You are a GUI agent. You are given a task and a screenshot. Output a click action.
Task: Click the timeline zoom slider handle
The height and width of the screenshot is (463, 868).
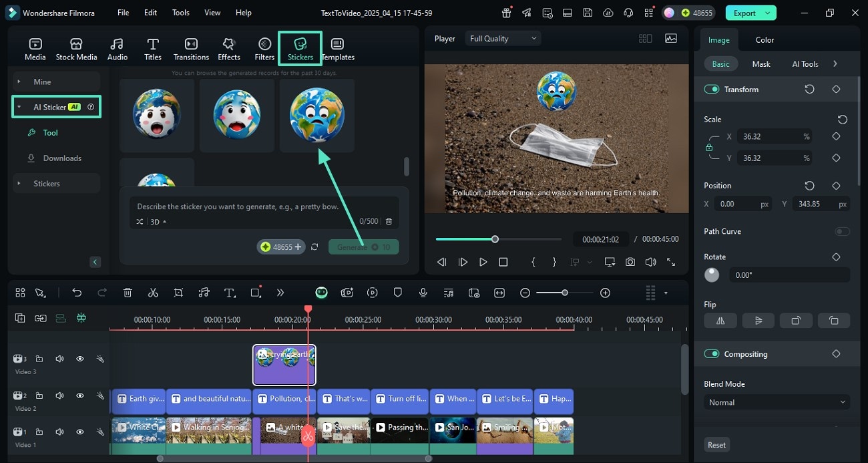click(x=565, y=293)
